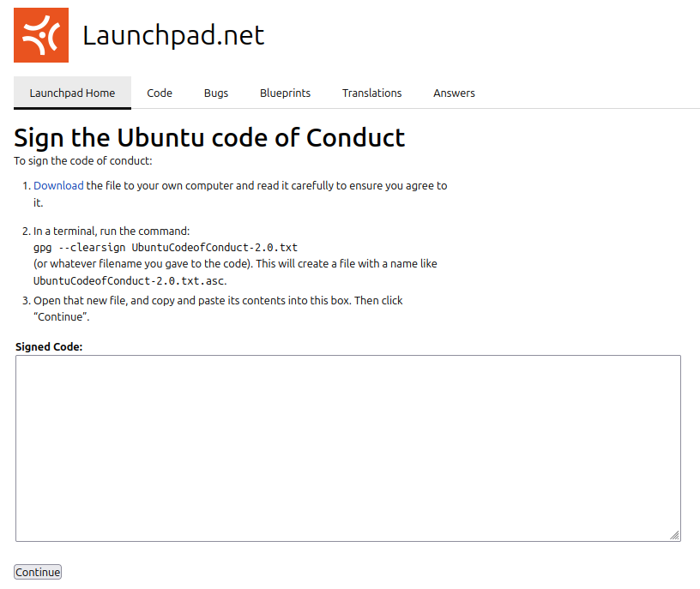The image size is (700, 589).
Task: Click the Download link in step 1
Action: tap(58, 185)
